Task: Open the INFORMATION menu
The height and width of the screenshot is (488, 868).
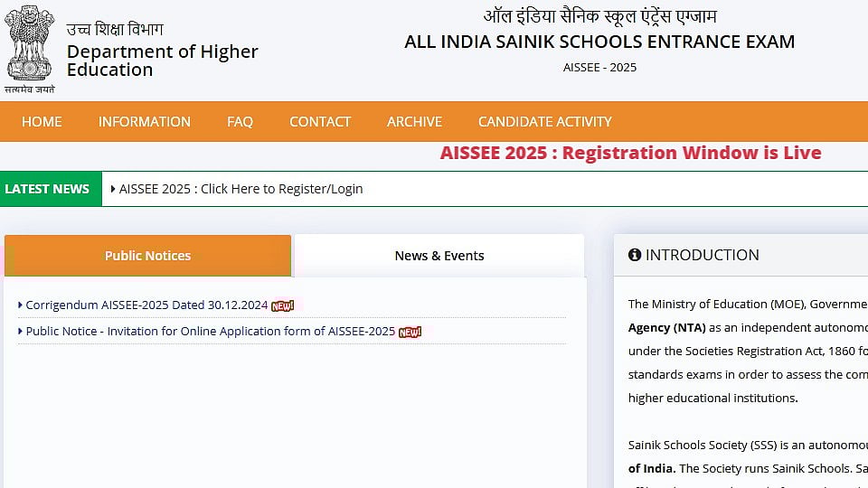Action: point(145,122)
